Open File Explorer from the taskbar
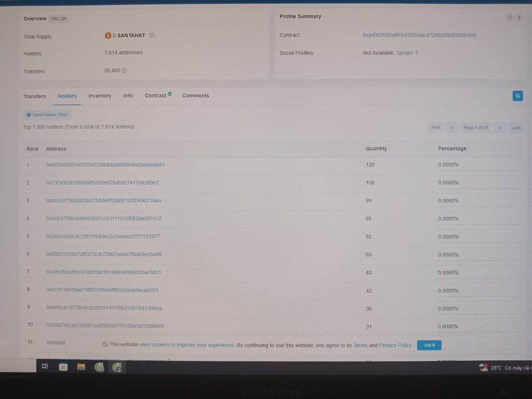This screenshot has width=532, height=399. click(x=81, y=367)
